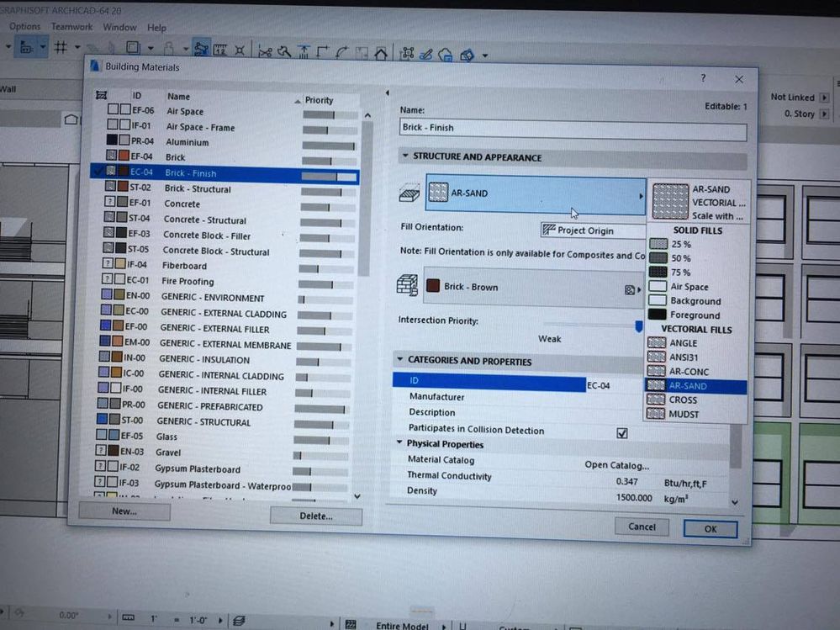The image size is (840, 630).
Task: Select Brick - Structural in the list
Action: tap(225, 188)
